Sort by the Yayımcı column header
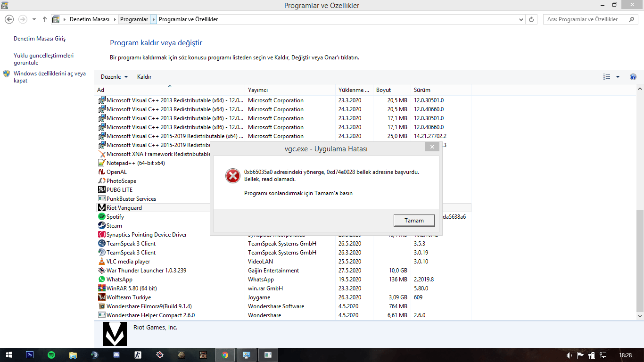Screen dimensions: 644x362 tap(290, 90)
